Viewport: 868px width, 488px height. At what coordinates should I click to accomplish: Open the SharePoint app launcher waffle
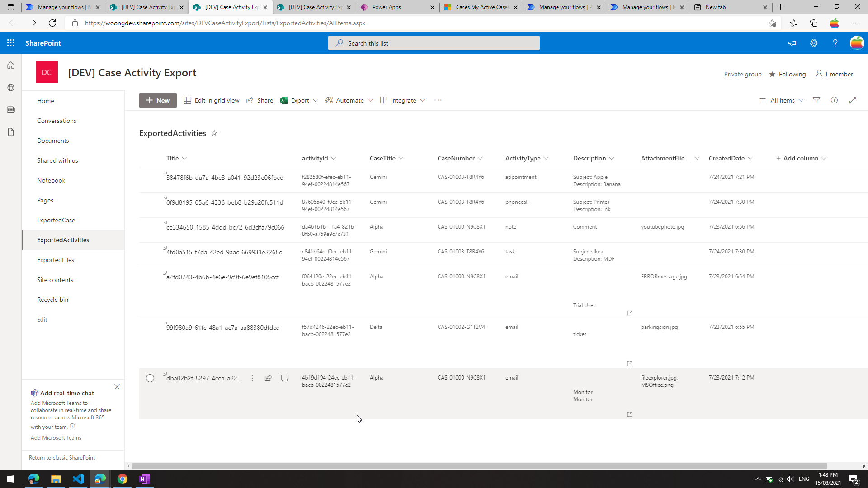[11, 43]
